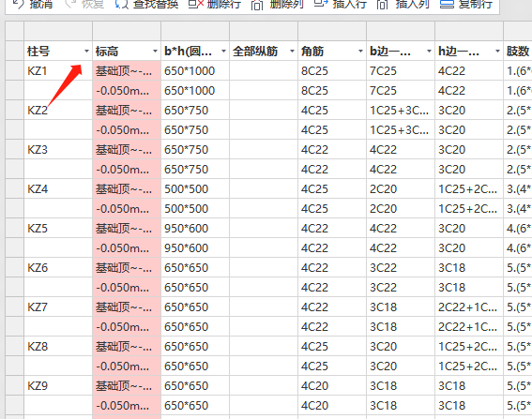The height and width of the screenshot is (419, 532).
Task: Open the b边一侧 column dropdown
Action: coord(429,52)
